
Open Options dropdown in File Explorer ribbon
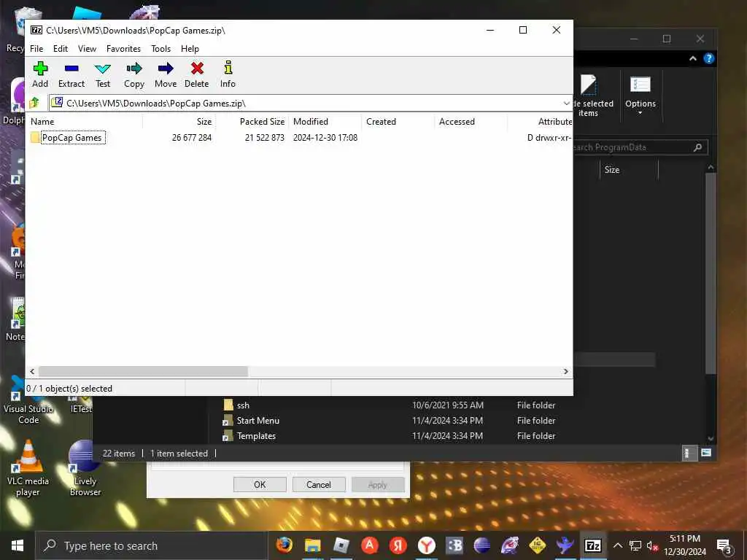pos(640,97)
